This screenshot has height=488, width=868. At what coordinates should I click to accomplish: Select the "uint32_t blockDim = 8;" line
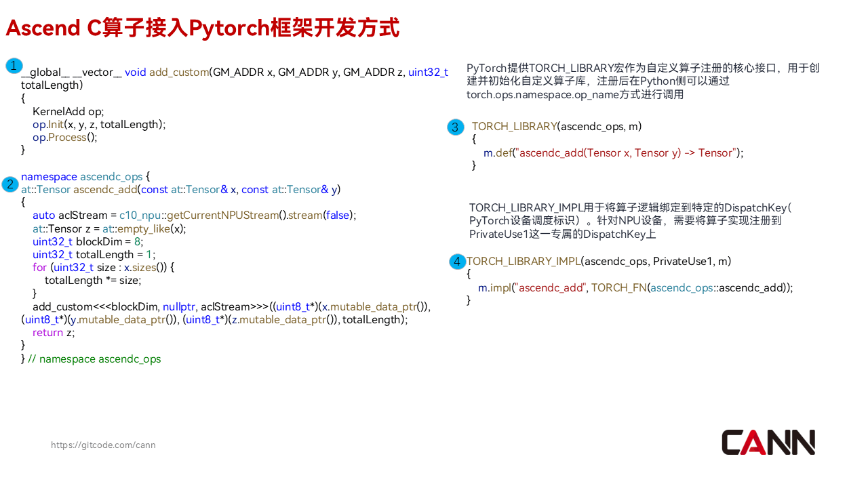tap(88, 241)
